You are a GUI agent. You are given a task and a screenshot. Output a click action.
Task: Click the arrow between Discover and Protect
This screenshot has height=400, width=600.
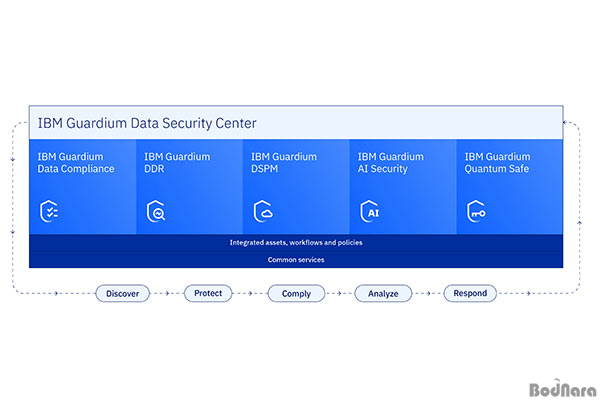167,294
